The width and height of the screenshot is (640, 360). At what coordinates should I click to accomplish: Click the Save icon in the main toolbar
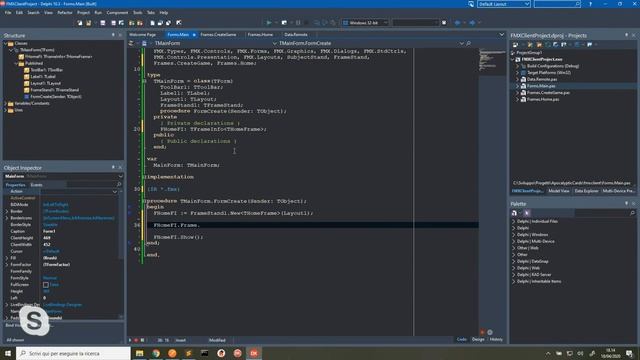tap(102, 23)
